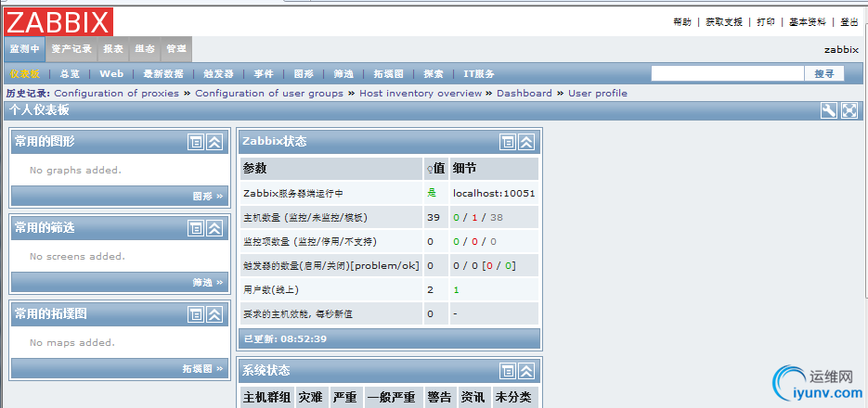Select 最新数据 in the submenu
This screenshot has height=408, width=868.
163,74
